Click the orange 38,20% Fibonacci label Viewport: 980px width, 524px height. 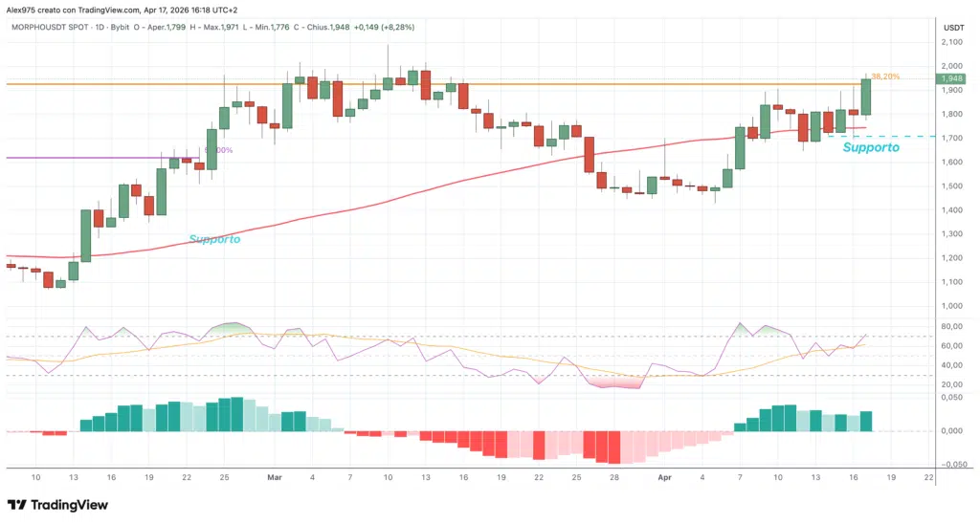[x=885, y=76]
